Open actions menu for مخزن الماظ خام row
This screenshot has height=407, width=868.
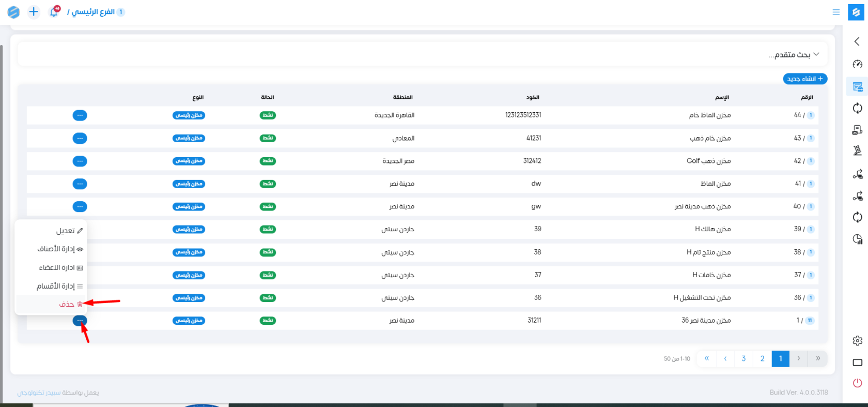click(x=80, y=115)
